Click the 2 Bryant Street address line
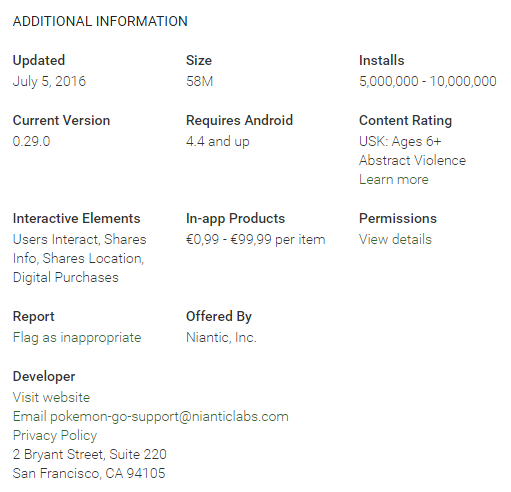 click(90, 454)
